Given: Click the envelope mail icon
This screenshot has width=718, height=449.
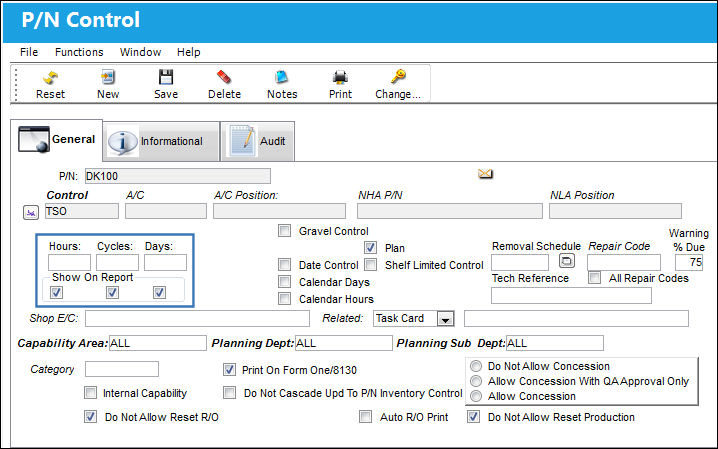Looking at the screenshot, I should click(485, 173).
